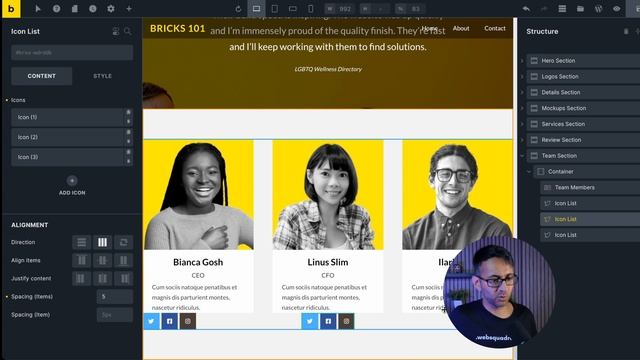Set Direction to vertical rows

click(x=82, y=242)
